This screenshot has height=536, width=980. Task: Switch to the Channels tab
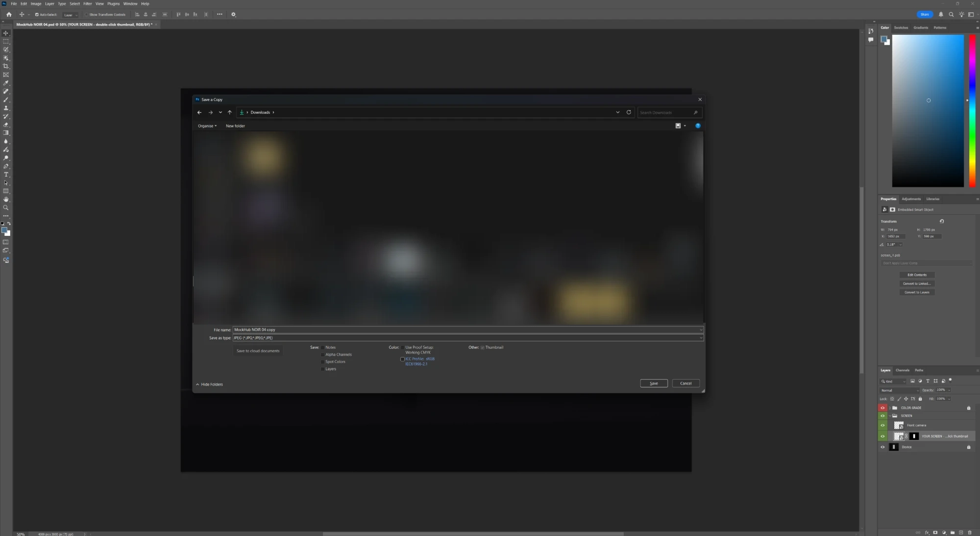902,370
